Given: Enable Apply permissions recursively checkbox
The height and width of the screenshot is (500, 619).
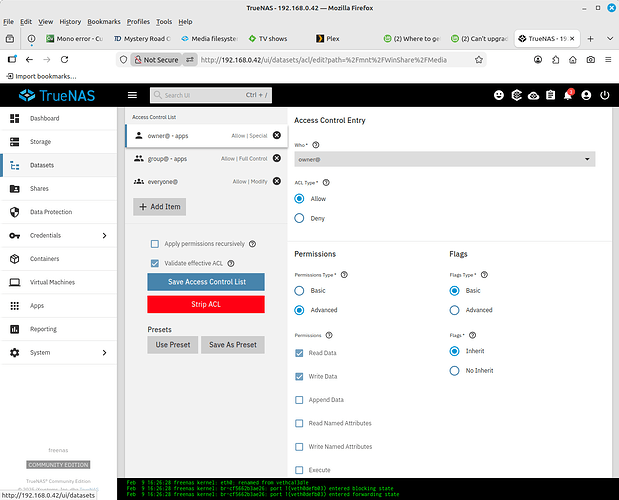Looking at the screenshot, I should pyautogui.click(x=155, y=244).
